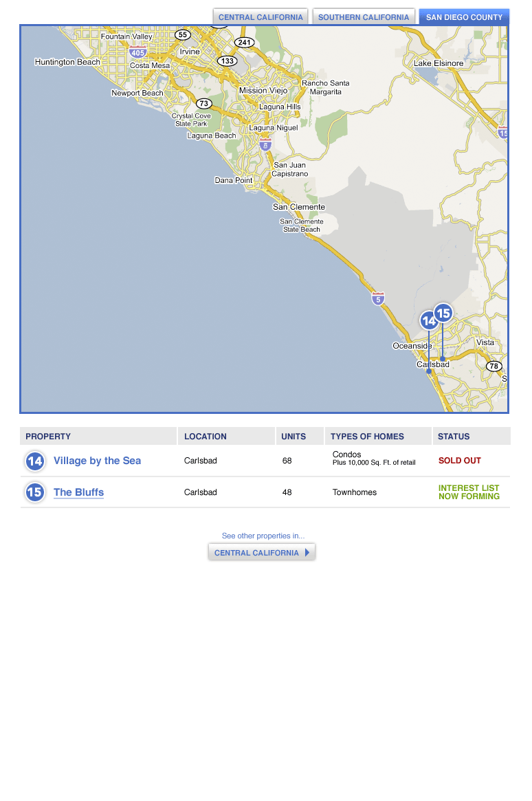Click the 14 badge beside Village by the Sea
532x801 pixels.
[35, 461]
